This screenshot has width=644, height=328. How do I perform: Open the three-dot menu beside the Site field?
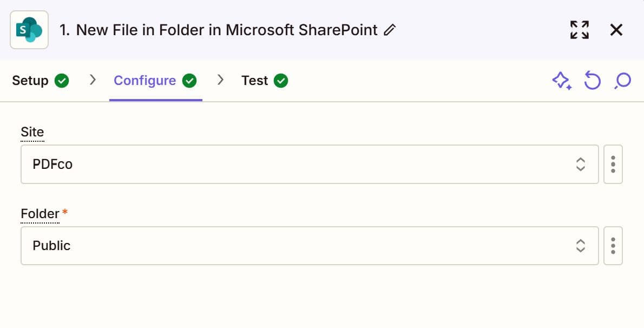point(613,164)
